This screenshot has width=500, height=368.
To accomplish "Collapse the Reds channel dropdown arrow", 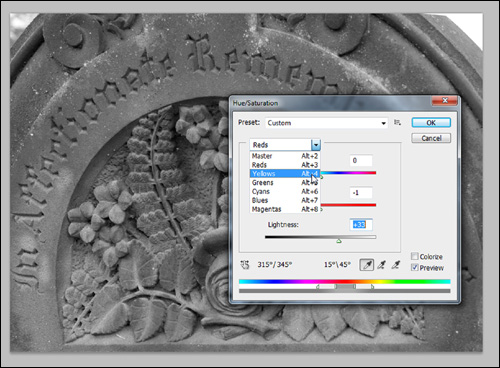I will point(316,145).
